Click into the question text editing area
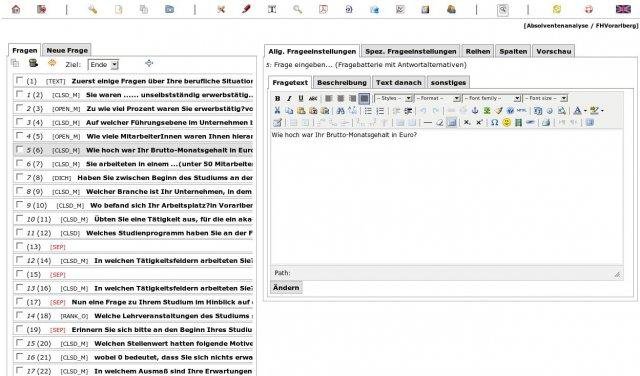This screenshot has width=640, height=376. [x=447, y=198]
